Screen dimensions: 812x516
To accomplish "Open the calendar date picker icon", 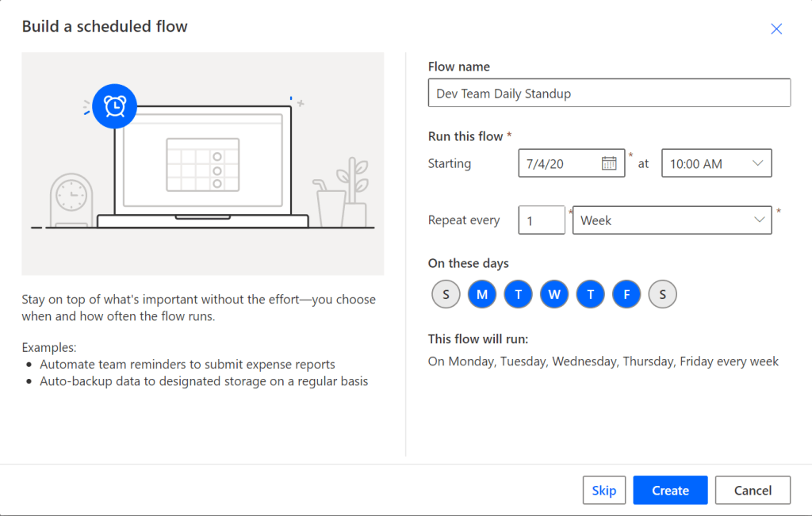I will [x=609, y=163].
